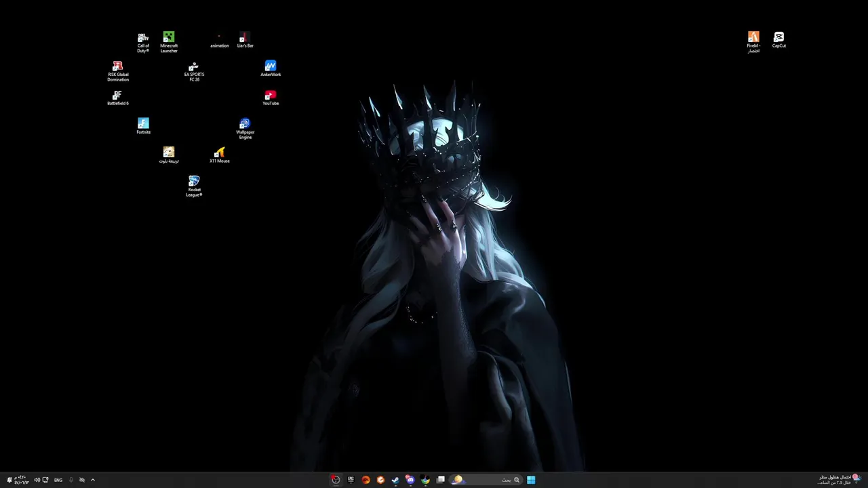Image resolution: width=868 pixels, height=488 pixels.
Task: Select the RISK Global Domination icon
Action: coord(118,71)
